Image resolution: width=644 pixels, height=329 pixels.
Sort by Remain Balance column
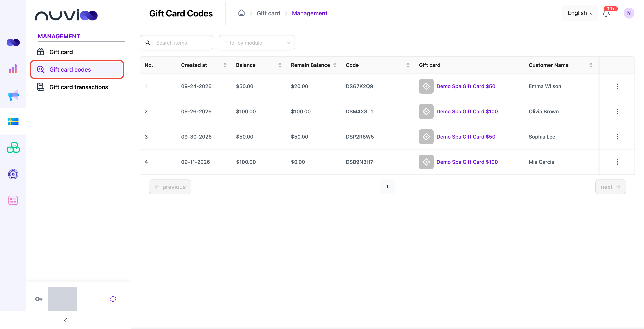[x=335, y=65]
